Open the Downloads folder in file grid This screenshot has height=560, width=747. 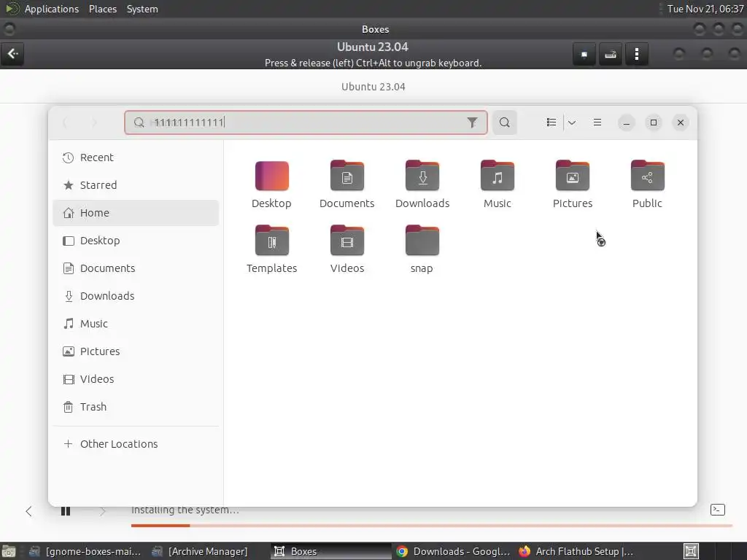click(x=422, y=176)
